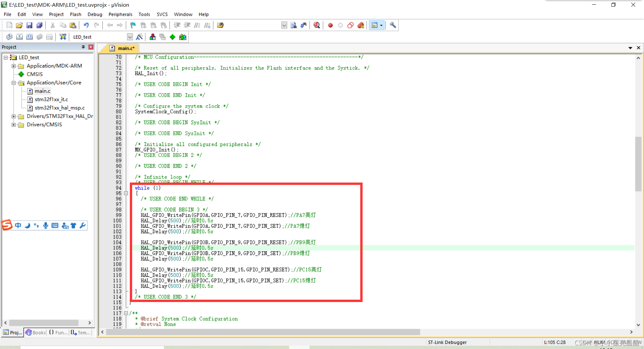Viewport: 644px width, 349px height.
Task: Collapse the Application/User/Core folder
Action: click(13, 83)
